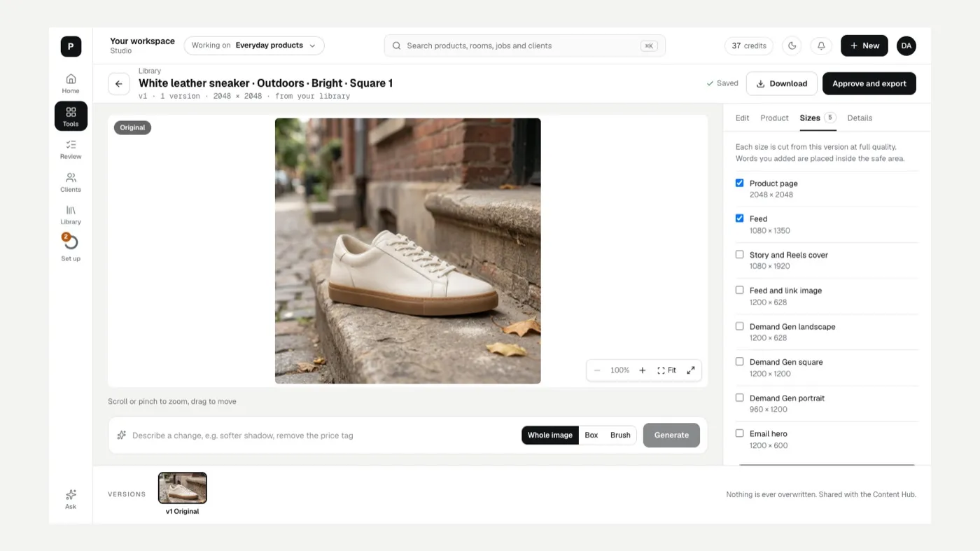This screenshot has height=551, width=980.
Task: Select the Whole image mode
Action: (550, 435)
